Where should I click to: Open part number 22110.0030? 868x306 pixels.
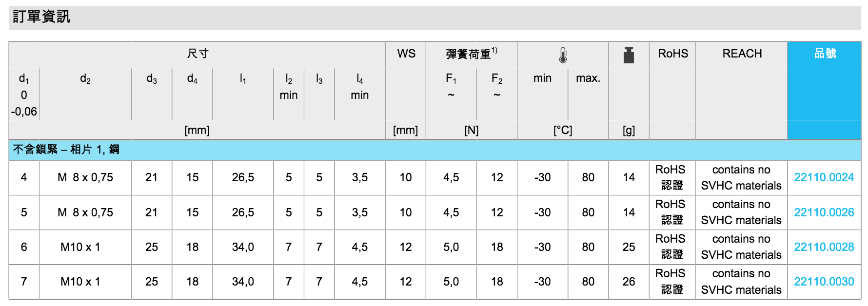tap(824, 282)
